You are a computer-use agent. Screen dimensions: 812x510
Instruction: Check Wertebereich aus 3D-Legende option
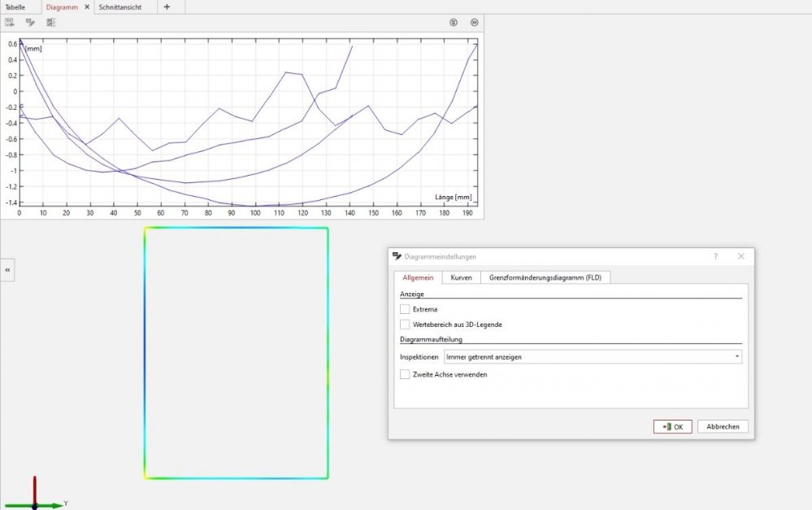pyautogui.click(x=405, y=325)
